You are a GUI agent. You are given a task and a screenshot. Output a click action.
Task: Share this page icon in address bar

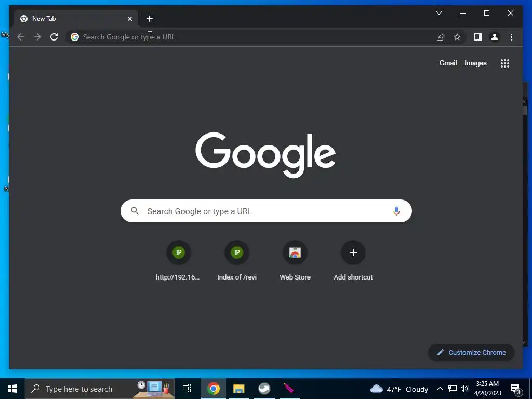coord(441,37)
